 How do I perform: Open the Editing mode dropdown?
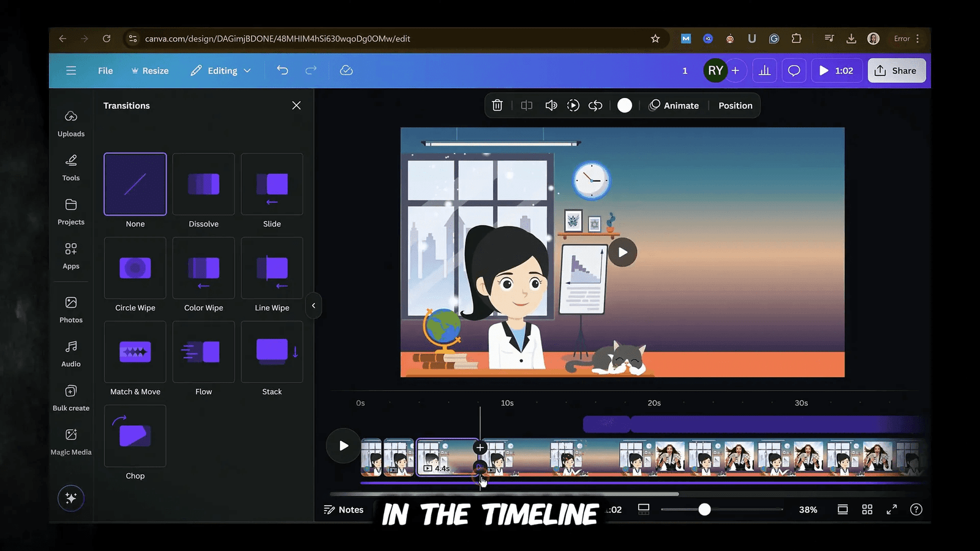(x=221, y=70)
